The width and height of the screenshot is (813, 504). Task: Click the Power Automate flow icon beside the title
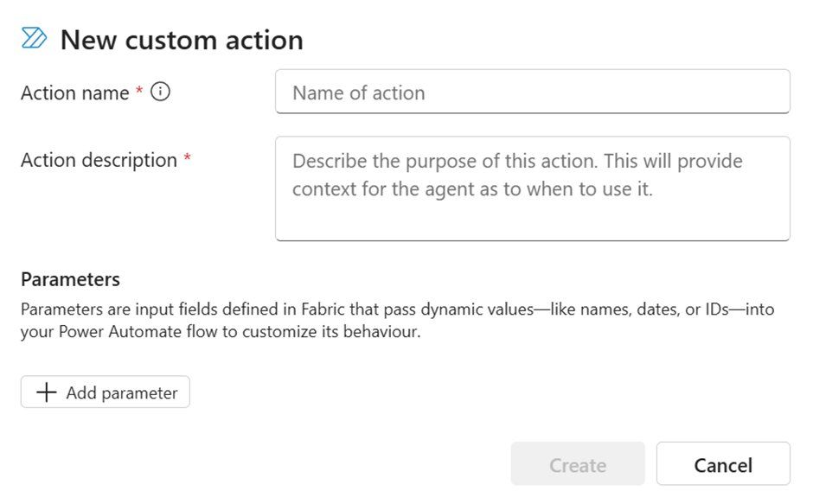tap(35, 39)
